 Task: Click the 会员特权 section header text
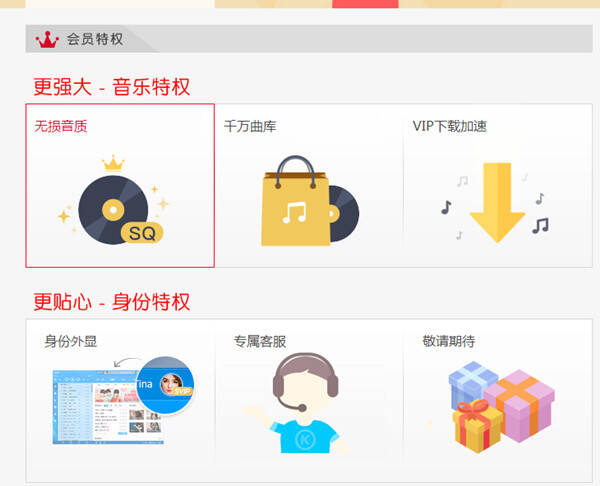[95, 39]
